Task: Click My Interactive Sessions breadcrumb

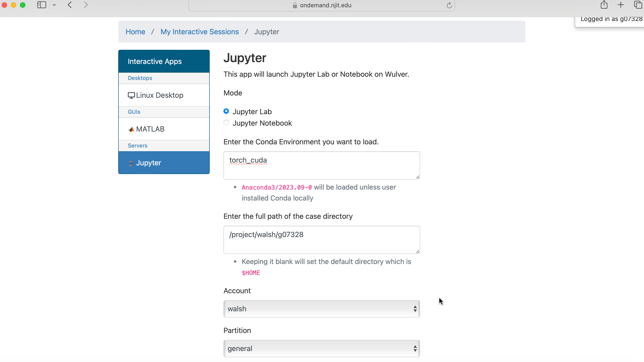Action: [200, 31]
